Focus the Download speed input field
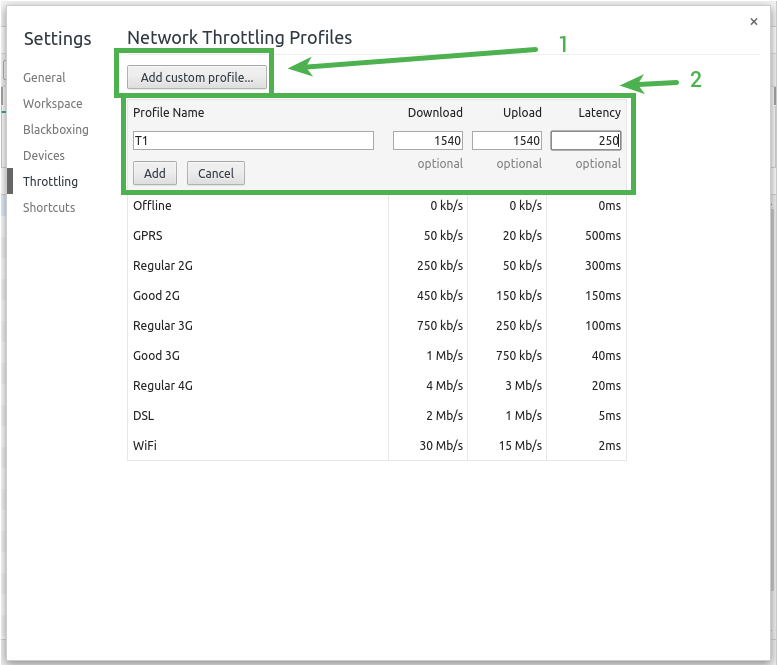This screenshot has width=777, height=665. coord(427,141)
